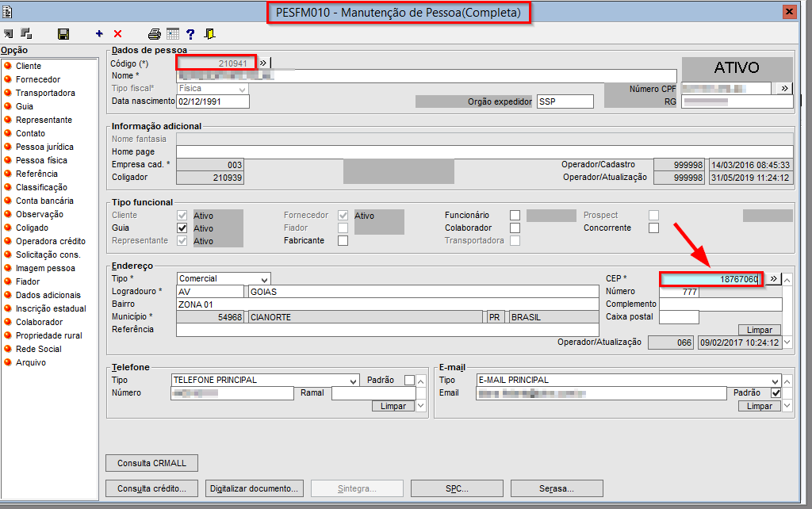Click the orange bullet beside Coligado

[8, 227]
